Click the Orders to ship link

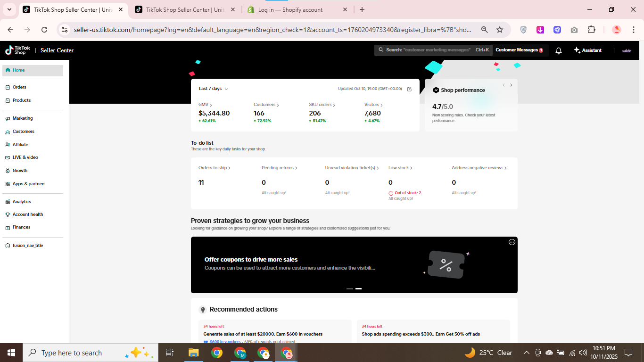click(x=214, y=168)
